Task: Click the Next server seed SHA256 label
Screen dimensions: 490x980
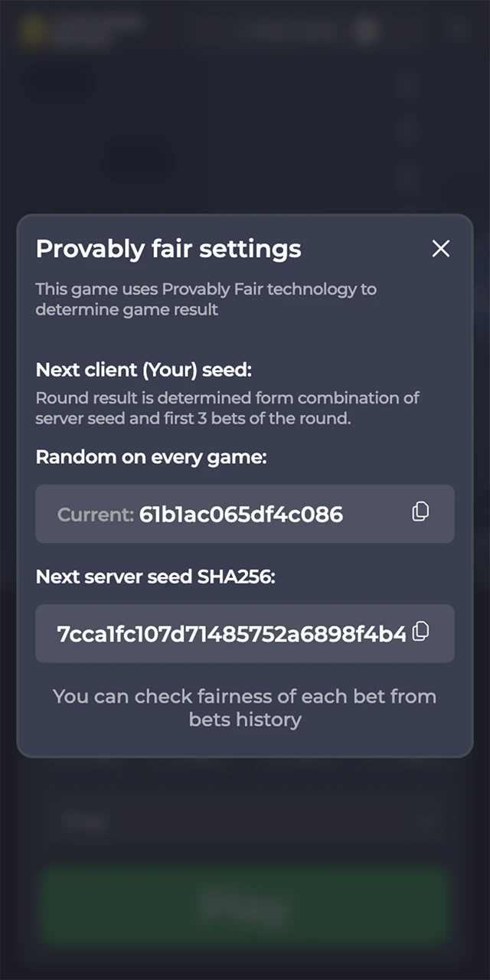Action: coord(155,577)
